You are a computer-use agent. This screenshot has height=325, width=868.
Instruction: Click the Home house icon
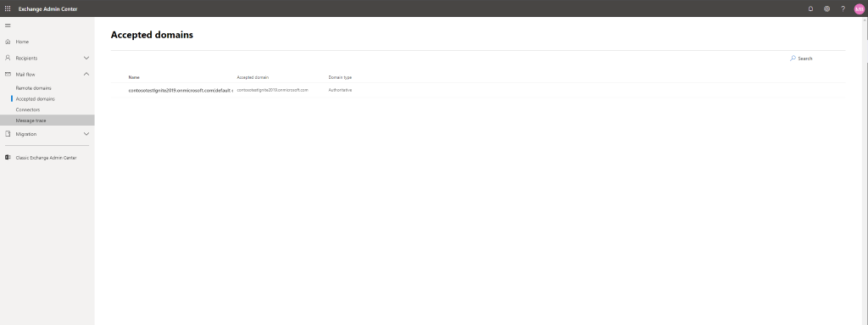click(x=8, y=42)
